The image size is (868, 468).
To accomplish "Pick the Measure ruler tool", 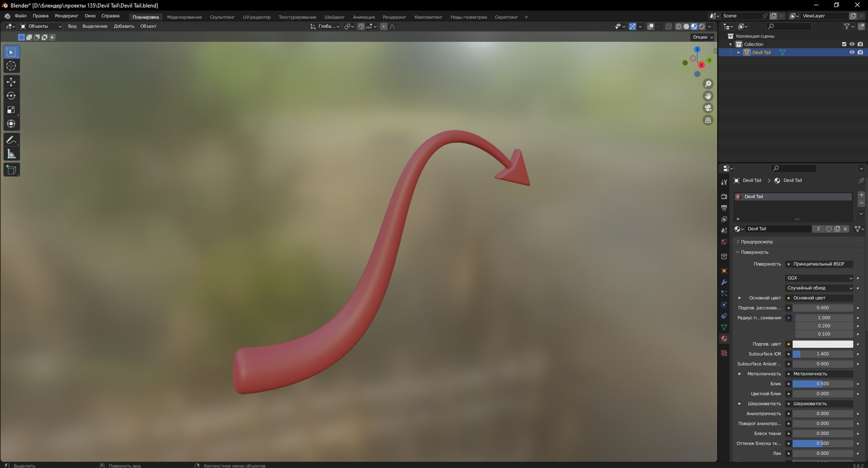I will [11, 154].
